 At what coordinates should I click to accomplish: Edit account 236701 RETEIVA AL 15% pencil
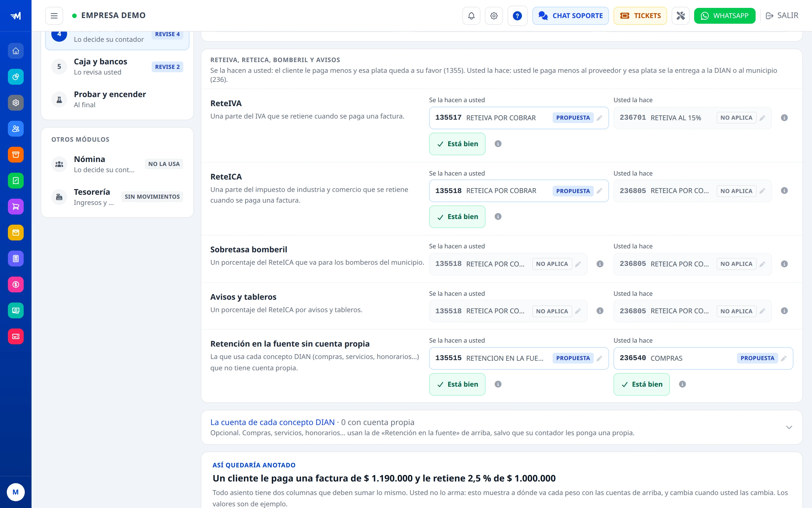pyautogui.click(x=762, y=118)
